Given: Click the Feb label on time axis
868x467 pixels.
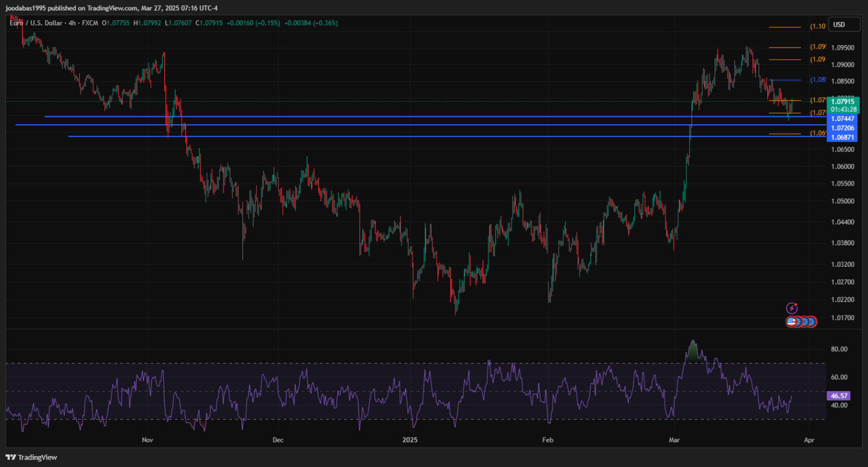Looking at the screenshot, I should tap(547, 440).
